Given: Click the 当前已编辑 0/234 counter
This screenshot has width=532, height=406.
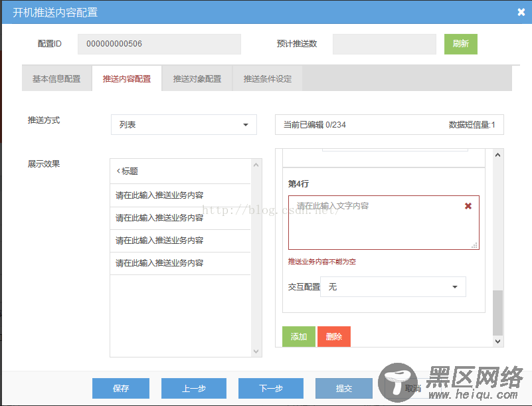Looking at the screenshot, I should 315,124.
